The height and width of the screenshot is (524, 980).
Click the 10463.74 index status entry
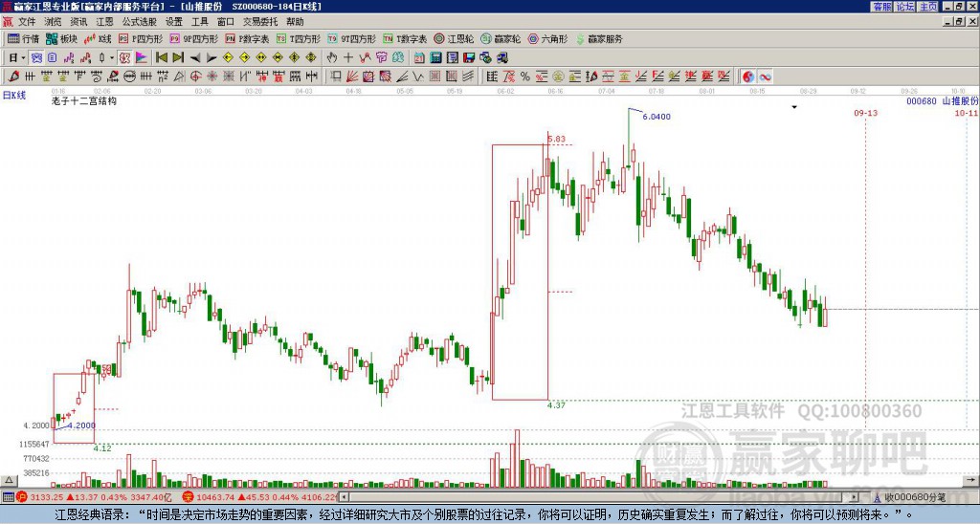260,497
